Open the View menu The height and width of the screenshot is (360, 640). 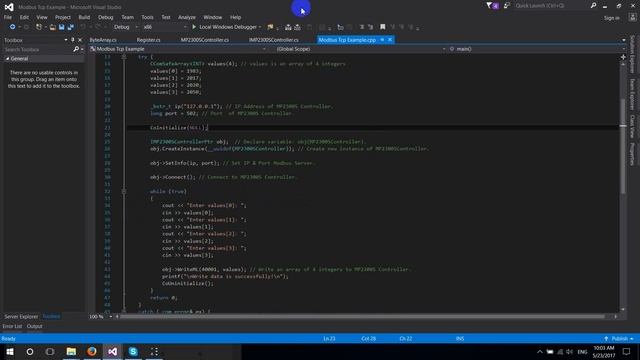(42, 17)
